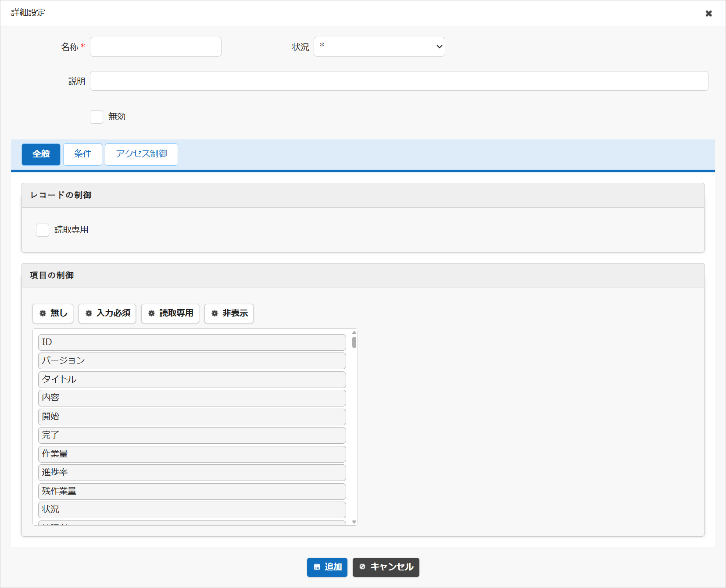
Task: Enable the 読取専用 record checkbox
Action: click(x=43, y=230)
